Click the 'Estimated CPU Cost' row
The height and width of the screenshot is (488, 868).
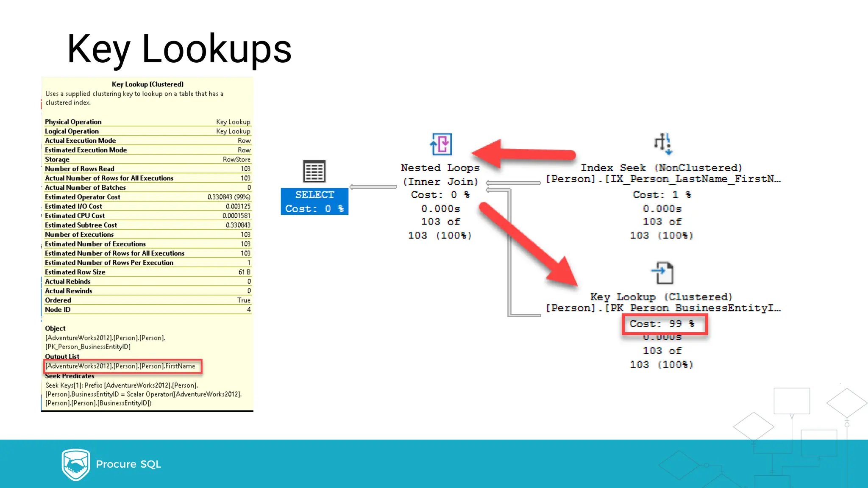pyautogui.click(x=147, y=216)
